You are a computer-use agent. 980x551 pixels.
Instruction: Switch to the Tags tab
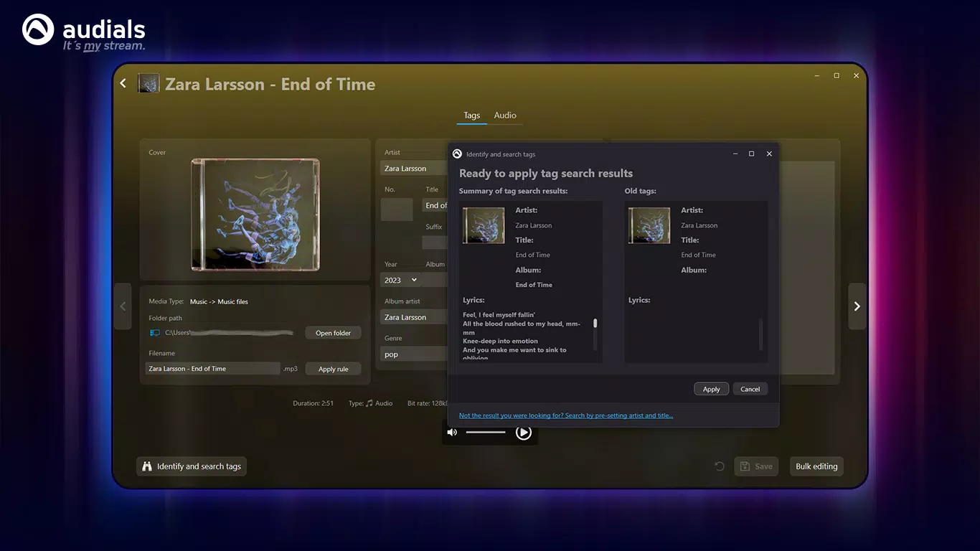point(471,116)
